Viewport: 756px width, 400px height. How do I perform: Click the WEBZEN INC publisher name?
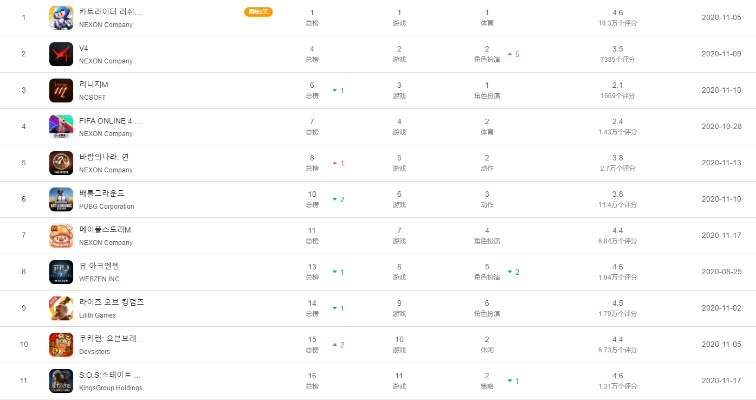click(x=102, y=278)
